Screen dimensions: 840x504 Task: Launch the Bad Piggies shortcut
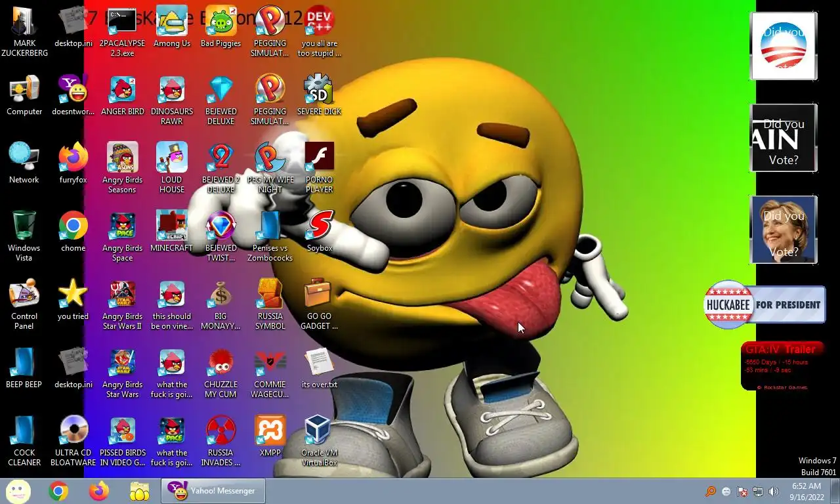coord(221,27)
